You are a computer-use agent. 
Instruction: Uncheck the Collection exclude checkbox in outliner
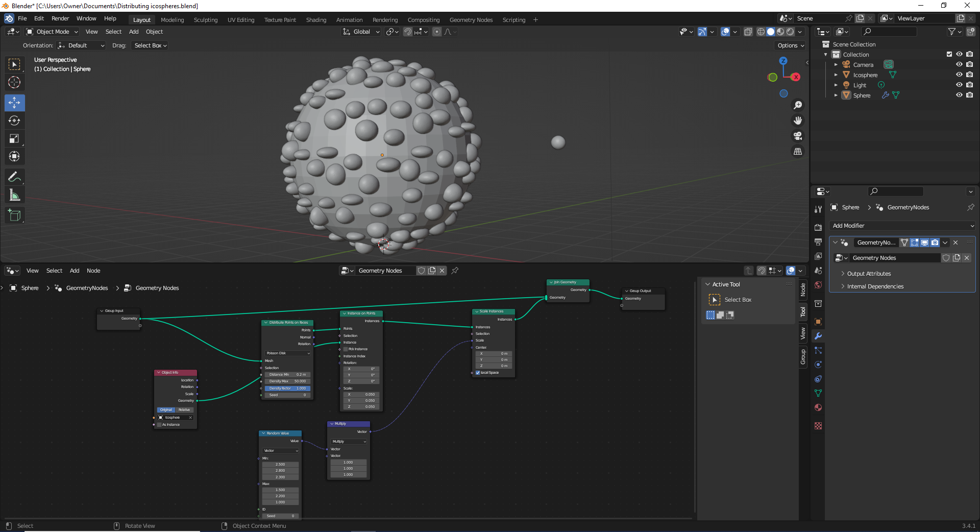pos(949,54)
